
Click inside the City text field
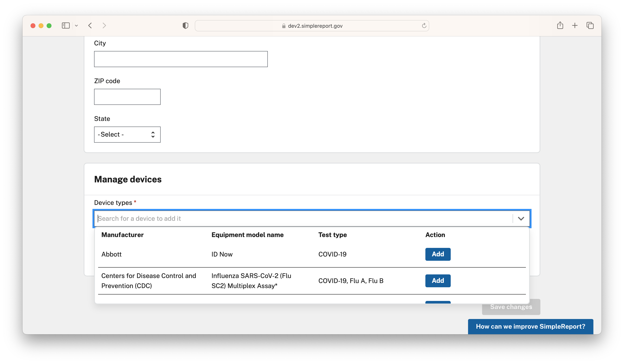point(181,59)
